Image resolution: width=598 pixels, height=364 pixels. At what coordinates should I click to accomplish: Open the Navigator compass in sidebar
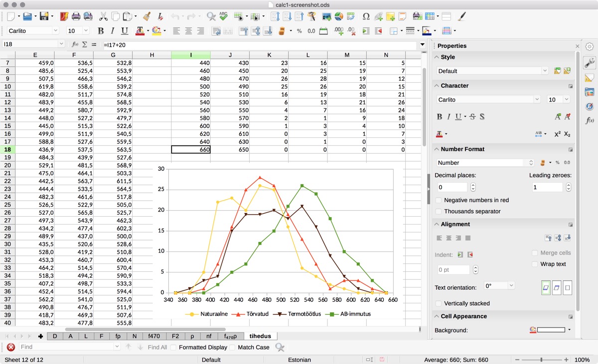coord(590,106)
